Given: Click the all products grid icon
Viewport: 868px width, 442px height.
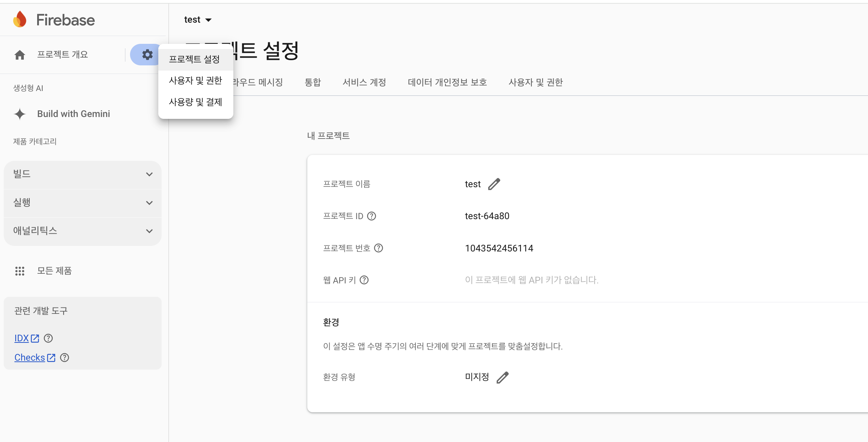Looking at the screenshot, I should (20, 271).
